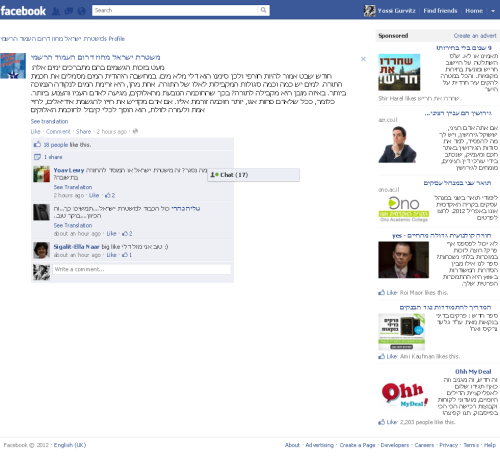Click yes ad title link
This screenshot has height=468, width=500.
pos(441,236)
